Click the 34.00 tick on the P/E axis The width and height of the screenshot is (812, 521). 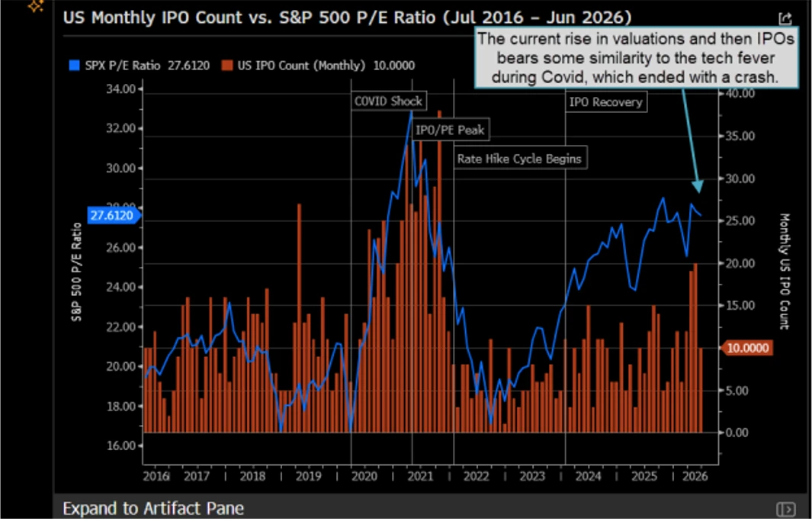120,89
